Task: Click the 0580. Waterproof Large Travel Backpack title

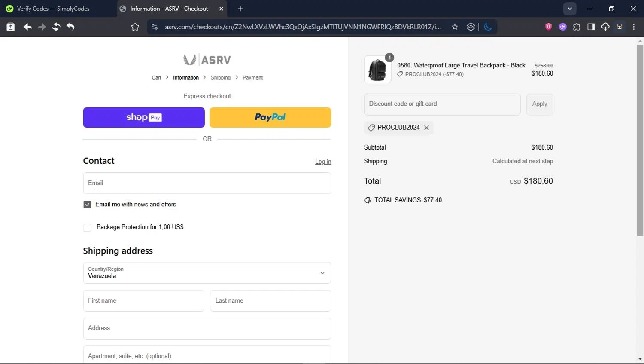Action: [x=461, y=65]
